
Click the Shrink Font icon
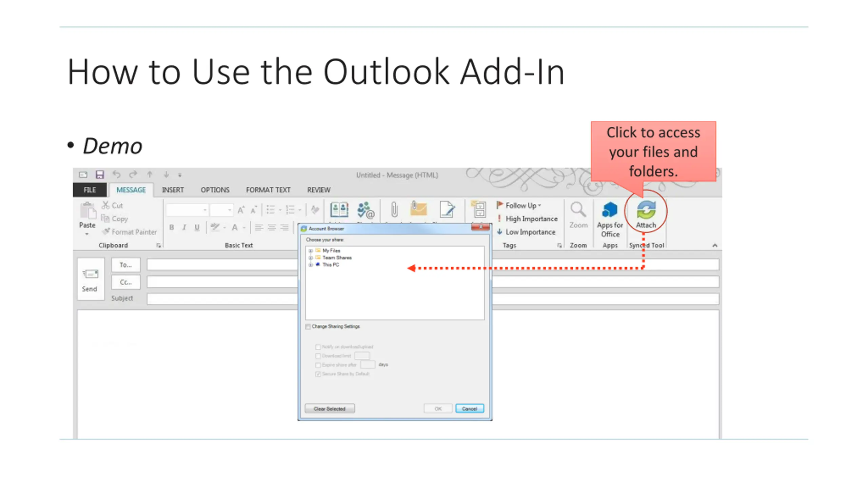[x=254, y=210]
